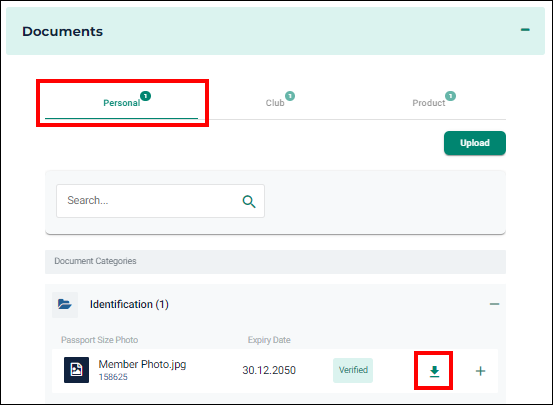Open the Club tab

point(275,103)
